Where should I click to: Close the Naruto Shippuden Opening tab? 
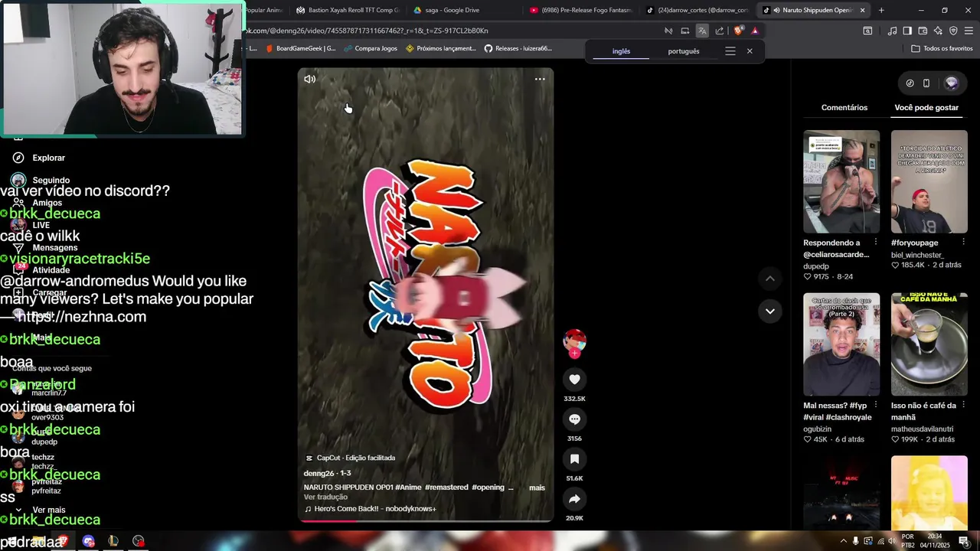click(863, 10)
